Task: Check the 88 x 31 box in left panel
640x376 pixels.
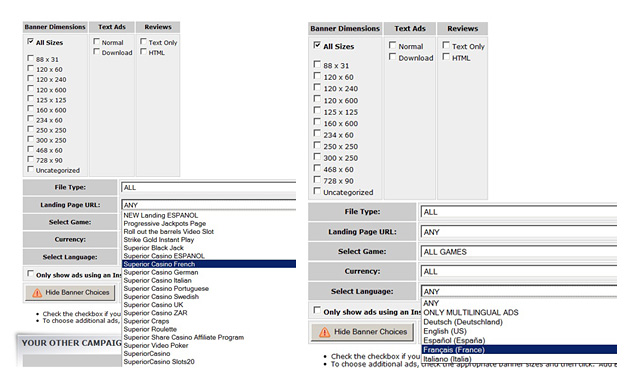Action: (x=31, y=58)
